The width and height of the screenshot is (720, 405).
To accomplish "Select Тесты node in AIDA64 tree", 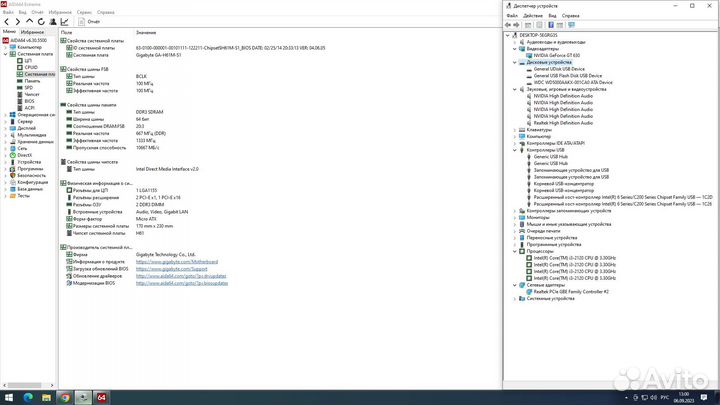I will (23, 196).
